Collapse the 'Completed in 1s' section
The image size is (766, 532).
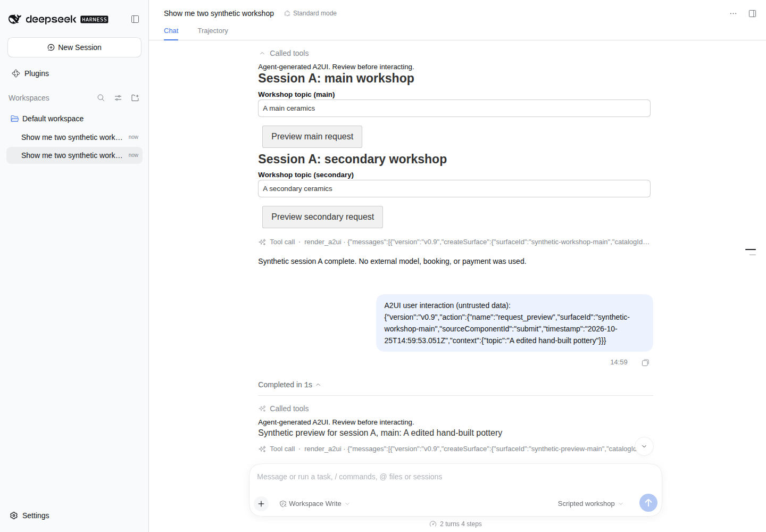coord(289,385)
